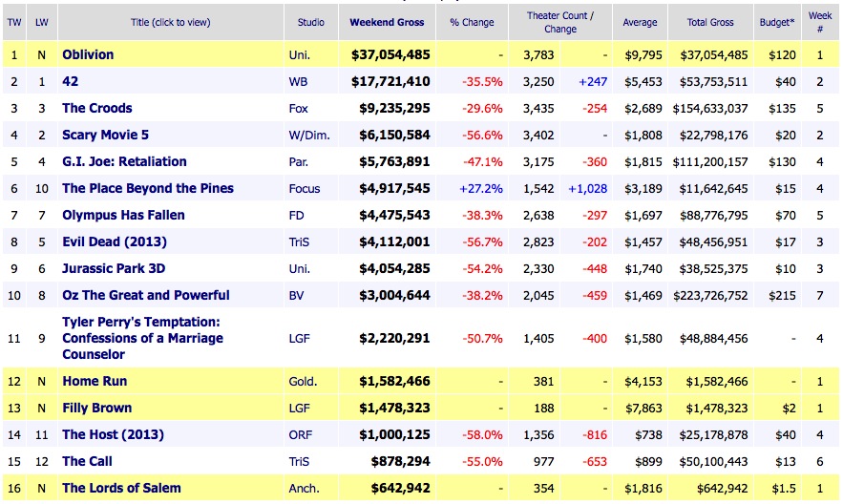Open Olympus Has Fallen link
843x504 pixels.
[123, 216]
